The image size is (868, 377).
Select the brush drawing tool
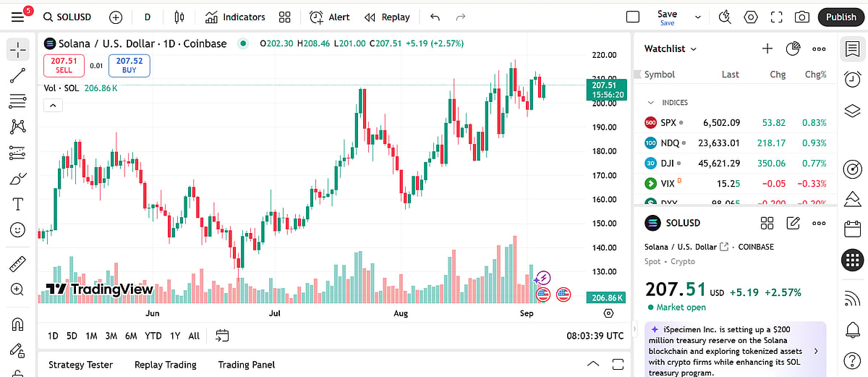(18, 178)
